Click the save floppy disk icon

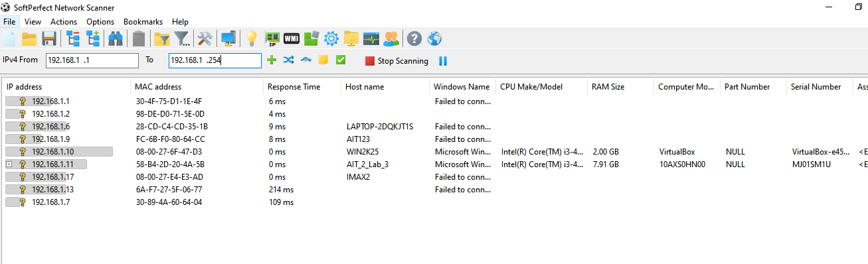click(48, 38)
